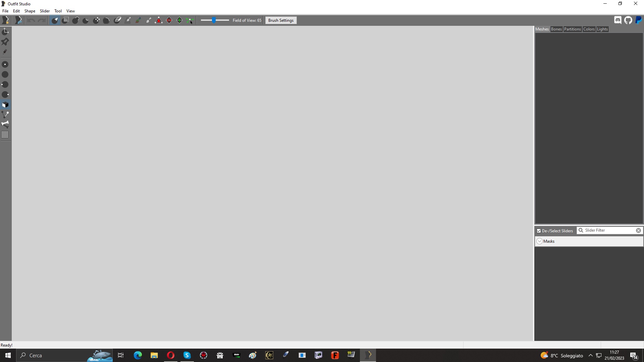Switch to the Partitions tab
Screen dimensions: 644x362
[x=572, y=29]
